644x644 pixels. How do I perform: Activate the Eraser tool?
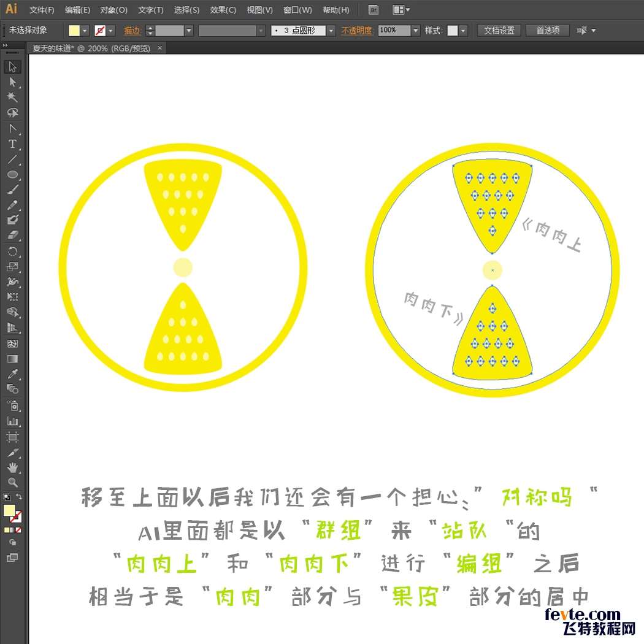click(x=12, y=236)
